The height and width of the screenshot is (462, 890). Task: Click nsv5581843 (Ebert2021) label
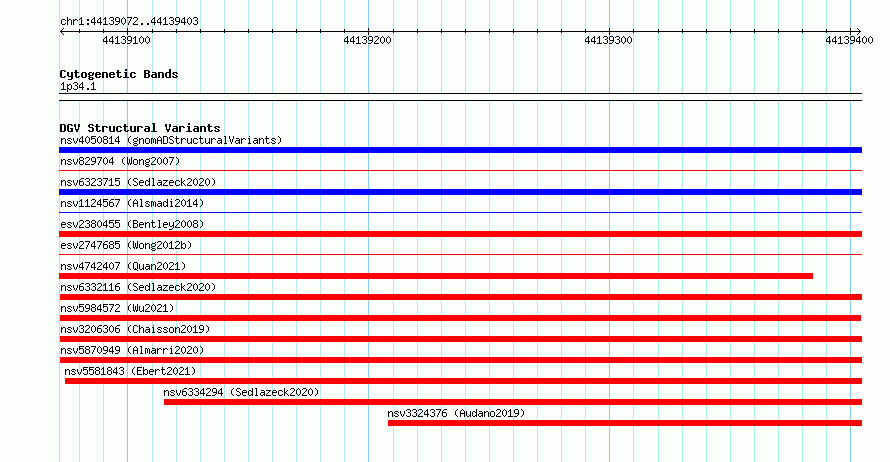[x=130, y=371]
